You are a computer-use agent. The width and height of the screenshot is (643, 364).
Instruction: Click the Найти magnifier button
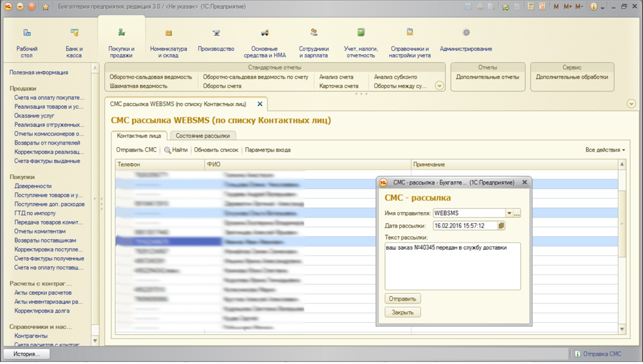coord(176,150)
